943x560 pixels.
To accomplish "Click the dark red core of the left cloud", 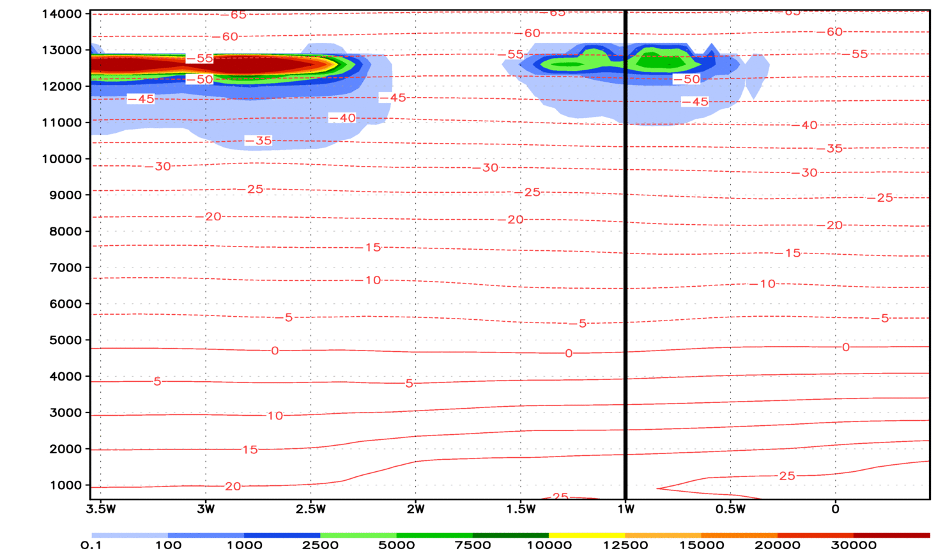I will (256, 64).
